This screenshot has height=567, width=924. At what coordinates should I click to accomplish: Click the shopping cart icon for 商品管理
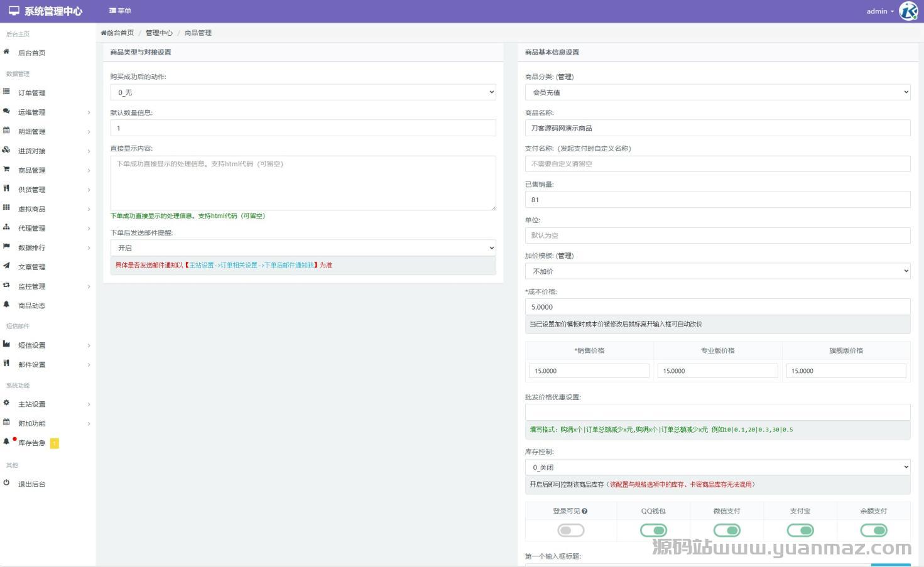(x=6, y=169)
